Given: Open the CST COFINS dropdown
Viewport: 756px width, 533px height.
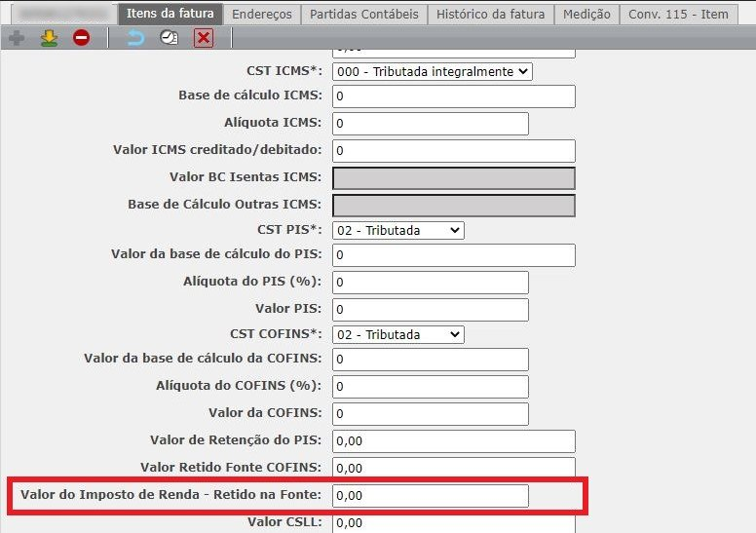Looking at the screenshot, I should click(x=398, y=334).
